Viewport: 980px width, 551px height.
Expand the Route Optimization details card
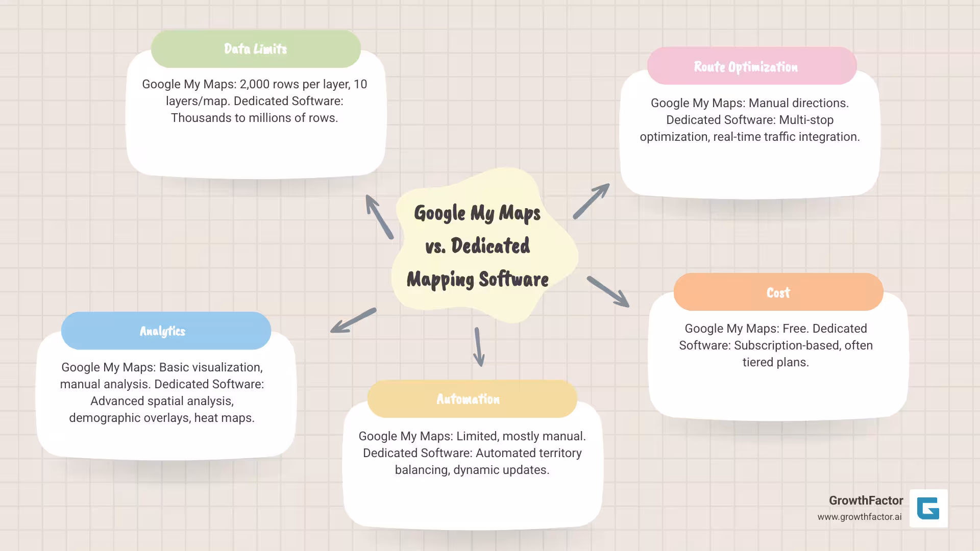pos(749,120)
